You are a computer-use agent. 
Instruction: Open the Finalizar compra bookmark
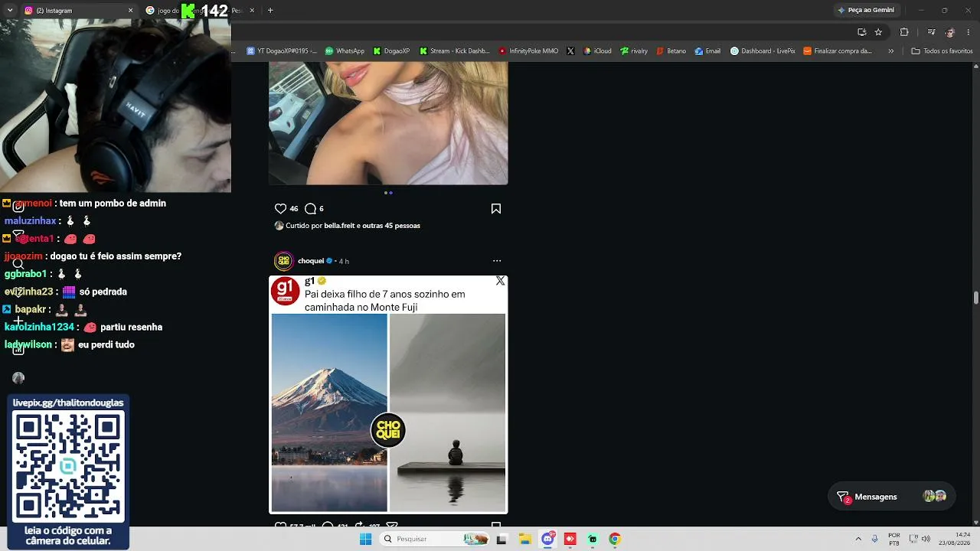coord(838,51)
